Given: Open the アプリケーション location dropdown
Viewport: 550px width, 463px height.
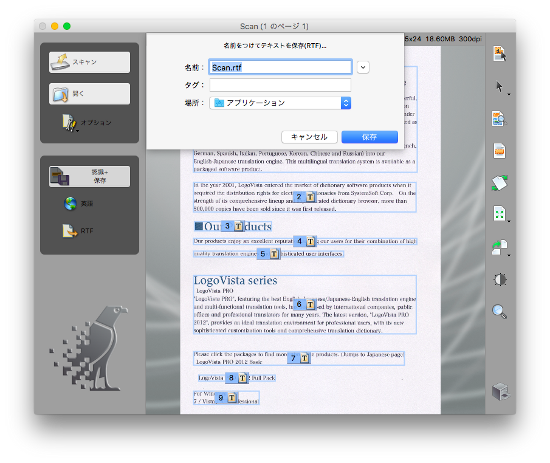Looking at the screenshot, I should click(x=280, y=103).
